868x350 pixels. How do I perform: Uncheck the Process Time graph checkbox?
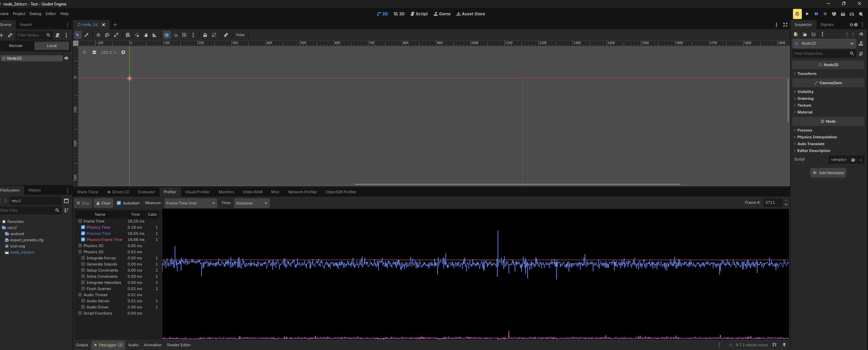83,233
